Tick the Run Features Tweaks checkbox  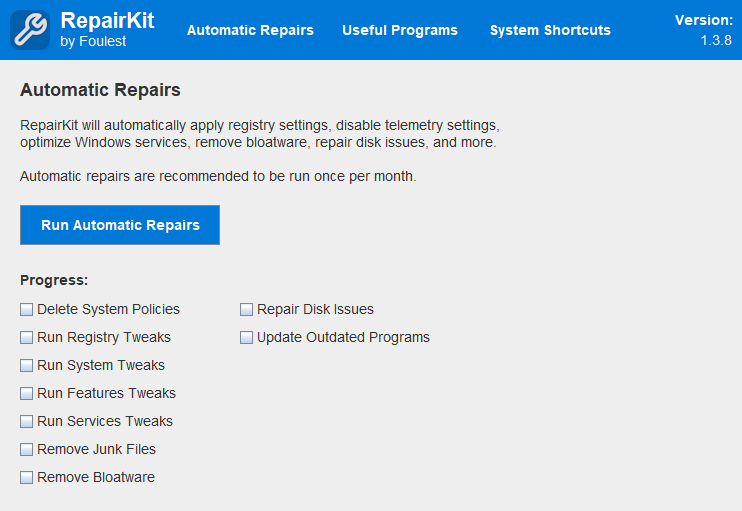26,393
